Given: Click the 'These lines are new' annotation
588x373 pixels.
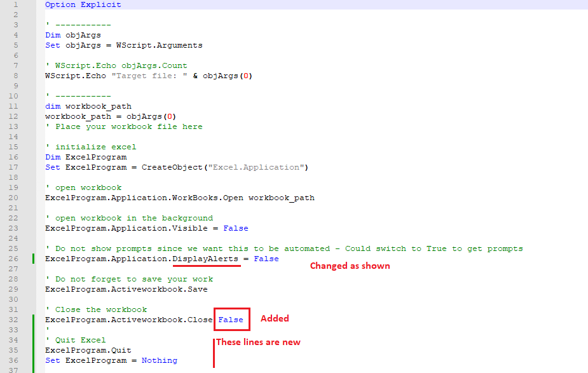Looking at the screenshot, I should (x=257, y=342).
